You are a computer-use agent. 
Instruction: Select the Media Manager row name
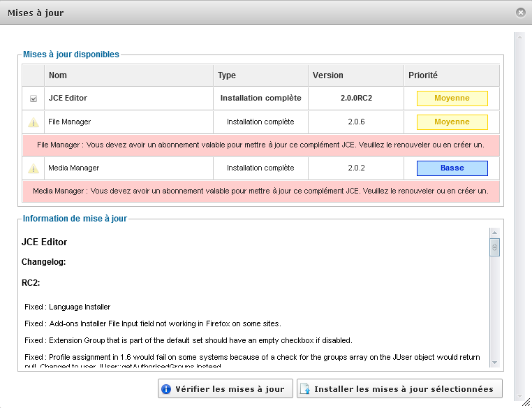pos(73,168)
